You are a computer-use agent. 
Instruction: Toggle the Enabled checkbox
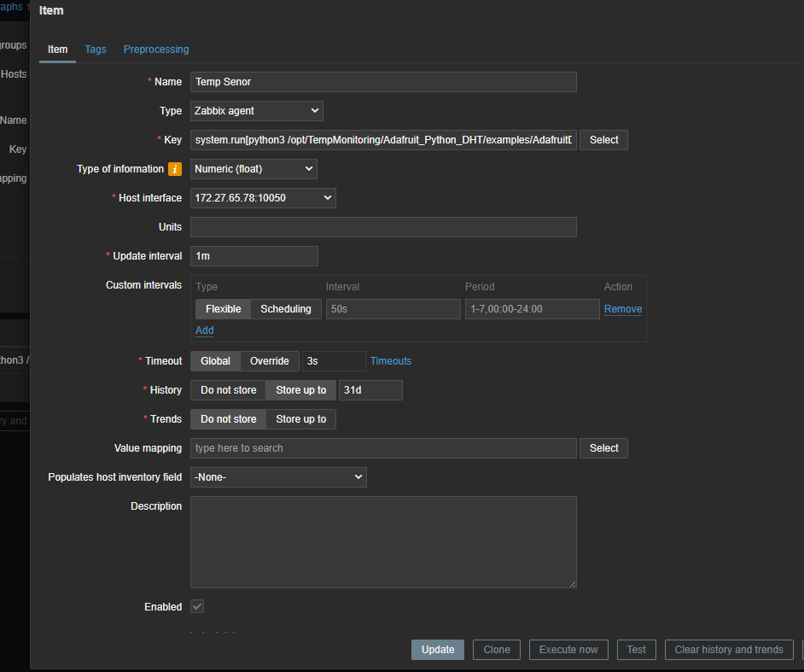(197, 606)
